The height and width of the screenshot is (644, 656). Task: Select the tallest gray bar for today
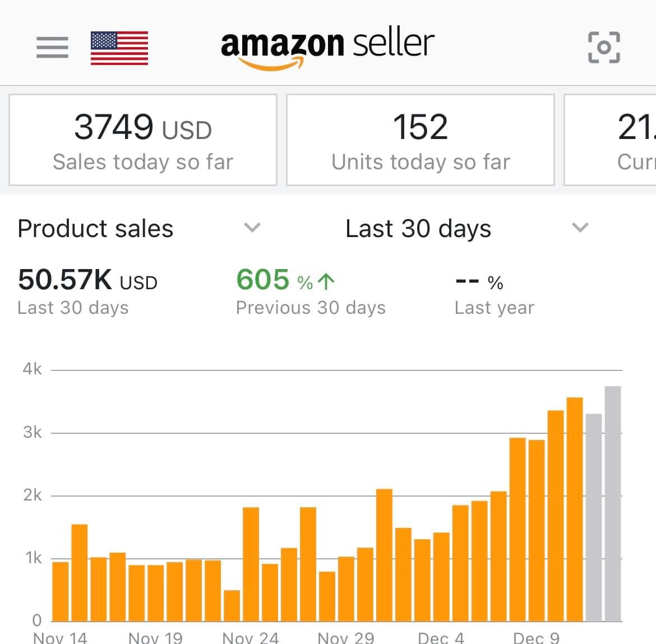click(x=613, y=503)
